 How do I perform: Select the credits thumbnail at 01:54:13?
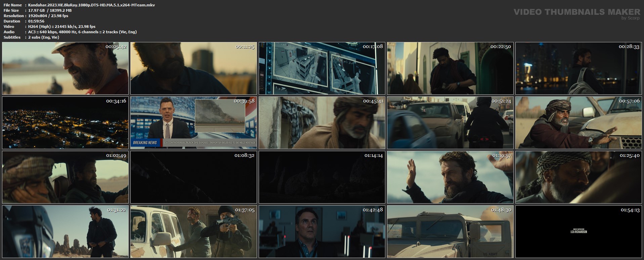pos(578,232)
